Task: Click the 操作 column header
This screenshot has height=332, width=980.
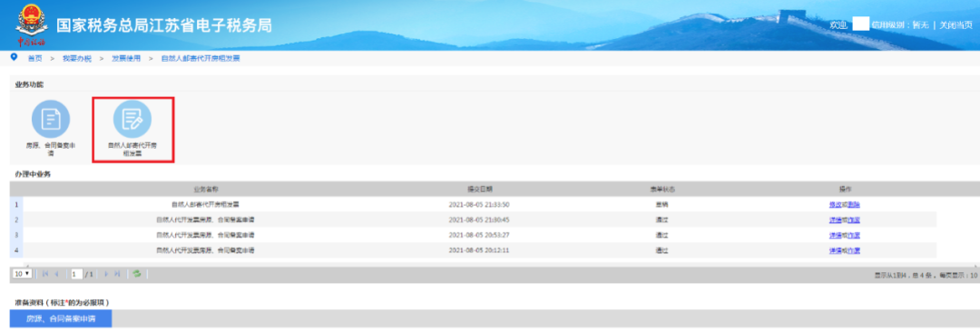Action: (845, 189)
